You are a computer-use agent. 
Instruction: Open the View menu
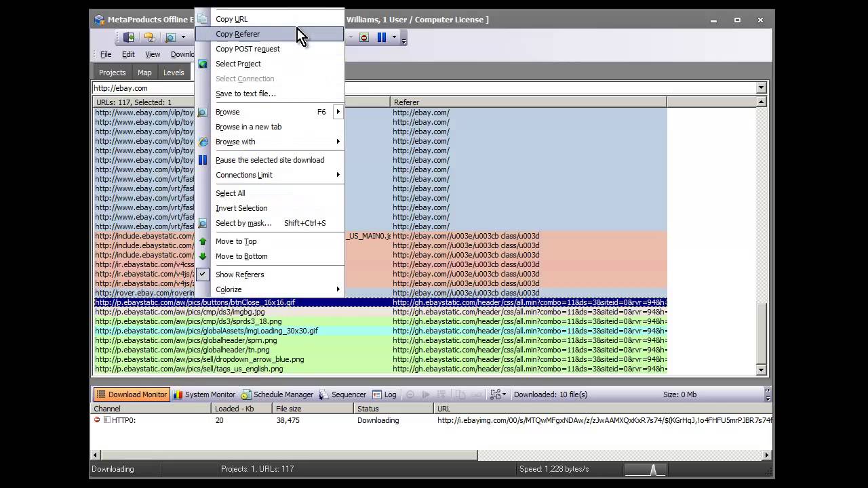coord(153,54)
